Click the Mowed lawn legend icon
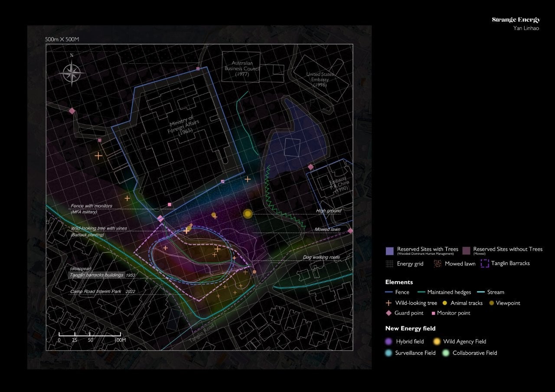The width and height of the screenshot is (555, 392). pyautogui.click(x=437, y=263)
